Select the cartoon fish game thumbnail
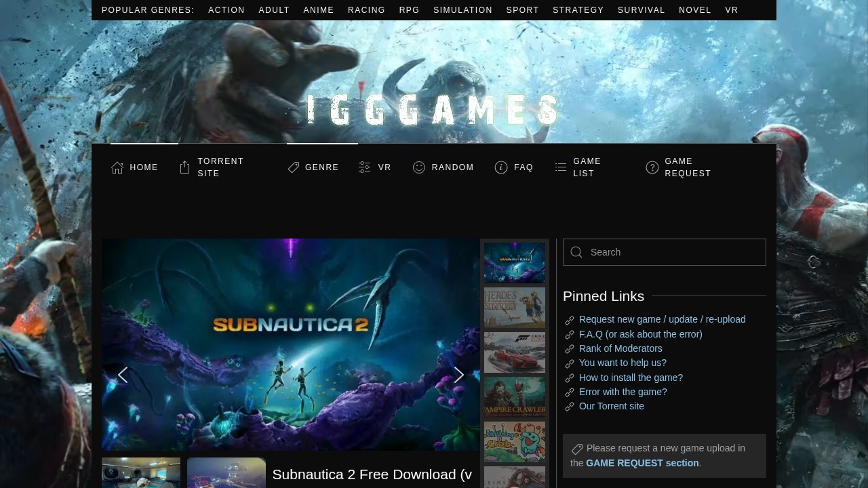 point(515,442)
